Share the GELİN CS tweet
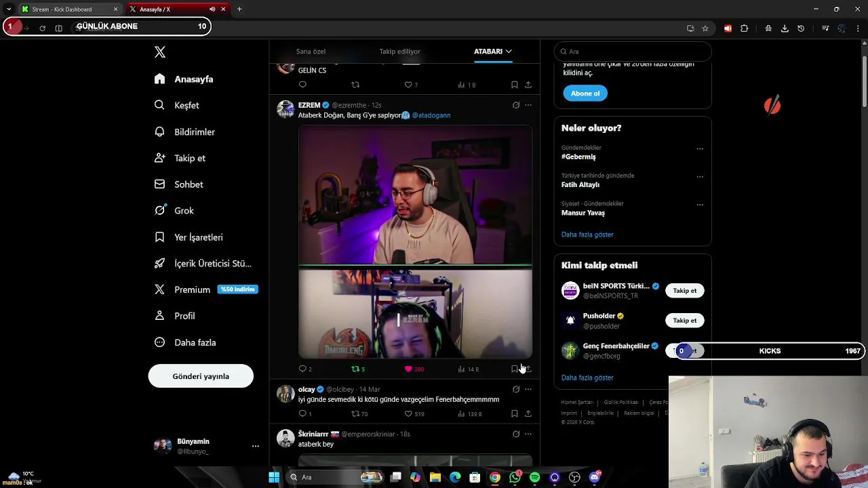 click(x=528, y=85)
